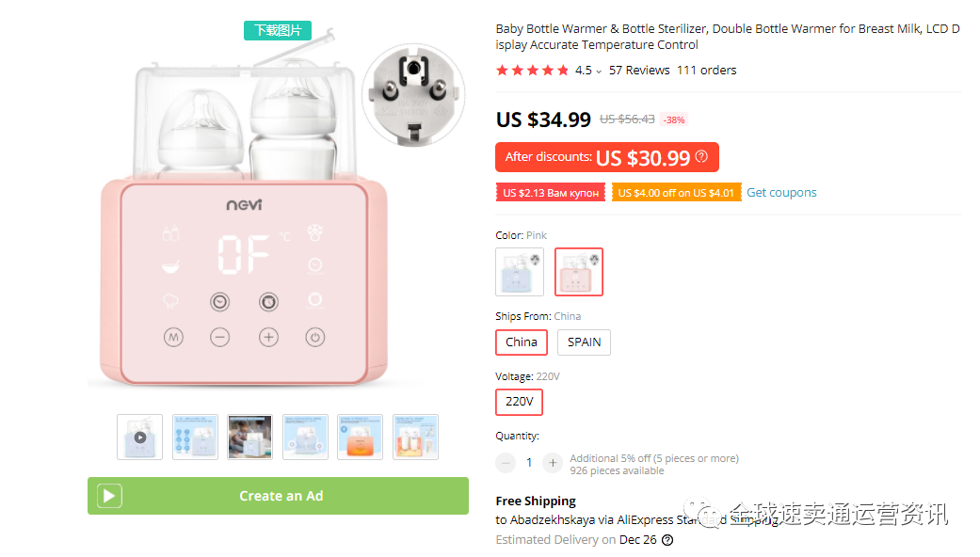
Task: Click the green download image button
Action: point(278,30)
